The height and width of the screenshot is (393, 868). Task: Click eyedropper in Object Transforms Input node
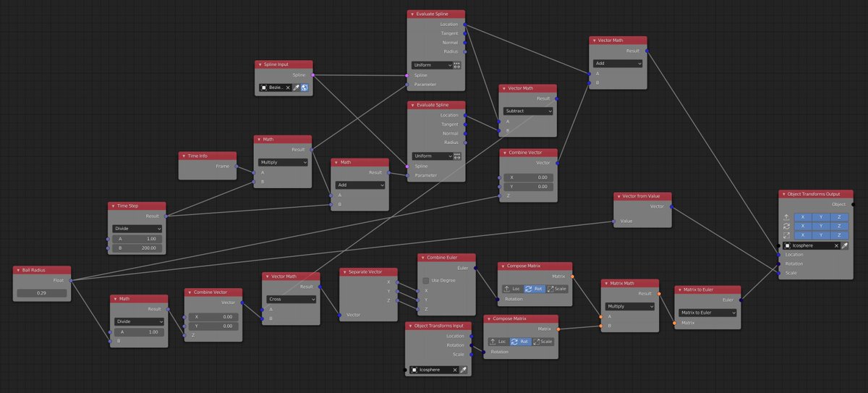463,370
